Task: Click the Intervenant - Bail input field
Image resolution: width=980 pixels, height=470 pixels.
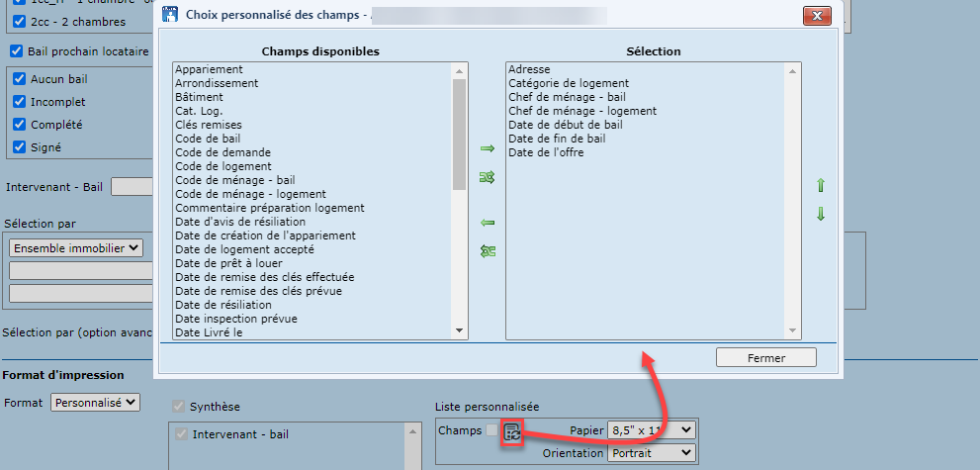Action: point(132,187)
